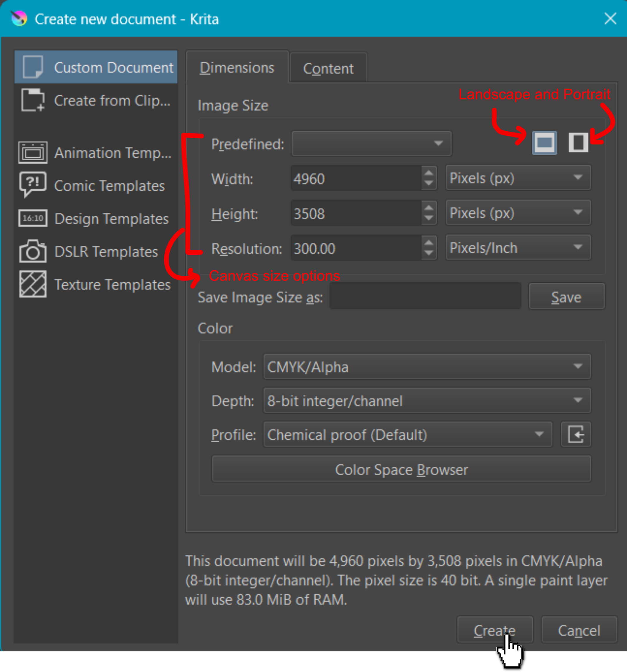
Task: Select Comic Templates label in sidebar
Action: point(109,186)
